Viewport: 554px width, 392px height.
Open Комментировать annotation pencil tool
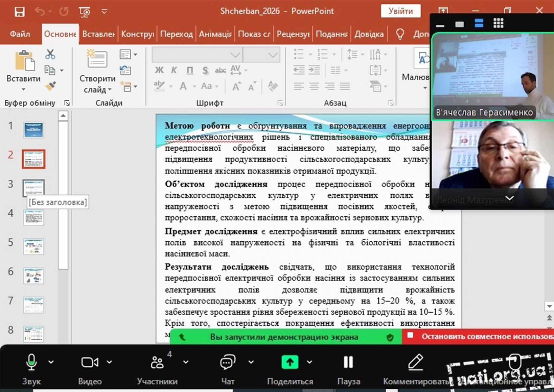[415, 362]
